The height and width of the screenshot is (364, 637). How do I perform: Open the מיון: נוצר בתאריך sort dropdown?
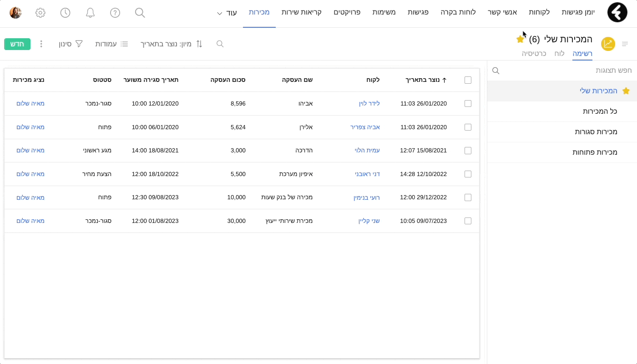172,44
